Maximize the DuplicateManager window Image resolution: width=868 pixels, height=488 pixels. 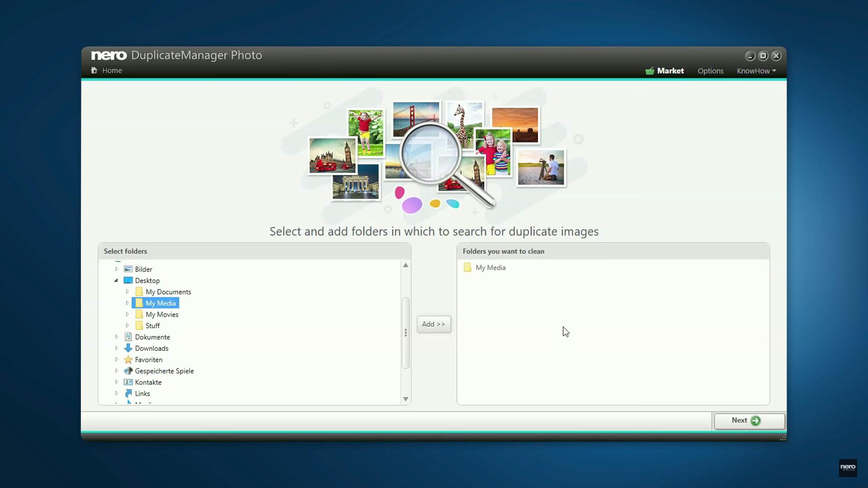(x=763, y=56)
